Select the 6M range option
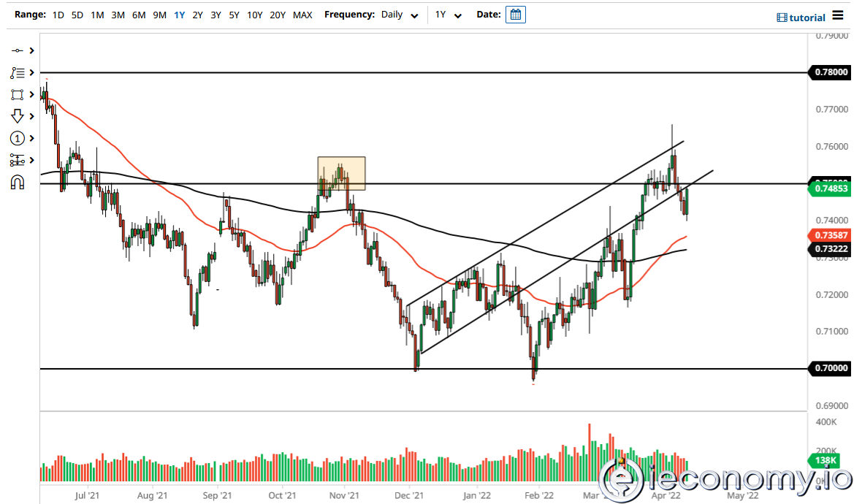Screen dimensions: 854x504 [x=139, y=14]
